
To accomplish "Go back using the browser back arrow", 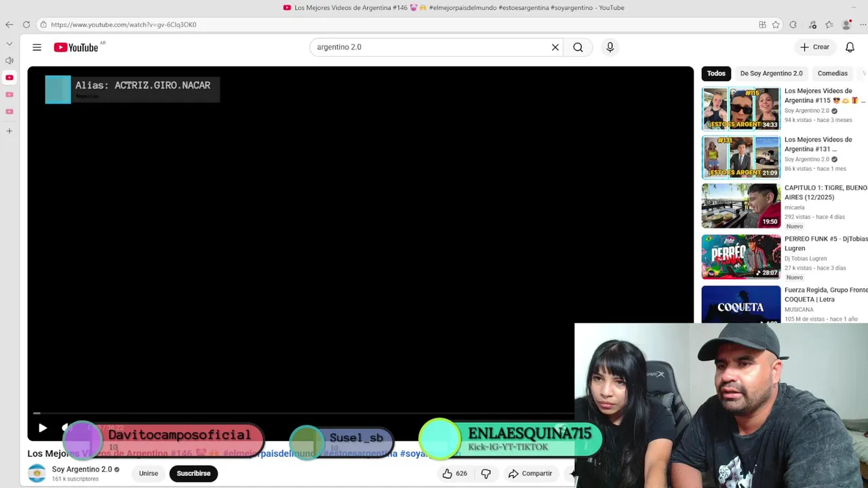I will pyautogui.click(x=9, y=24).
